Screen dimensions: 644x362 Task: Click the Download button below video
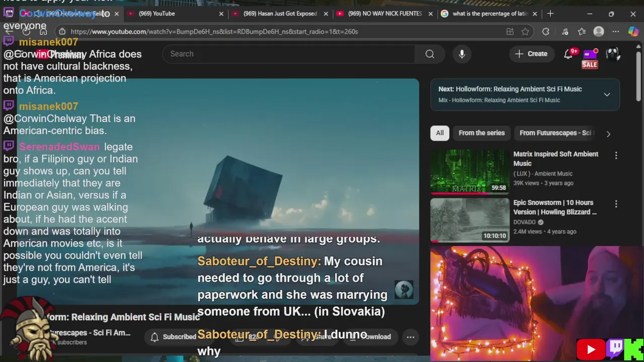(371, 337)
